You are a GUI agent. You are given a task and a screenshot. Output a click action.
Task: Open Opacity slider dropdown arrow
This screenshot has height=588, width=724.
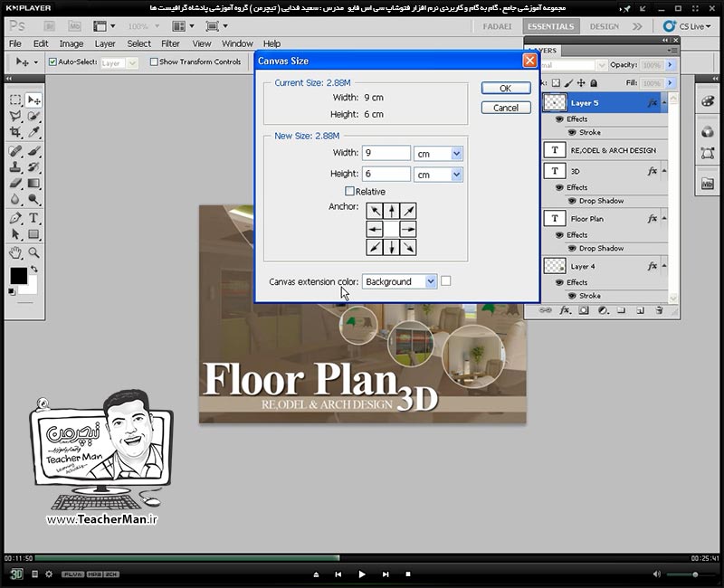tap(670, 65)
